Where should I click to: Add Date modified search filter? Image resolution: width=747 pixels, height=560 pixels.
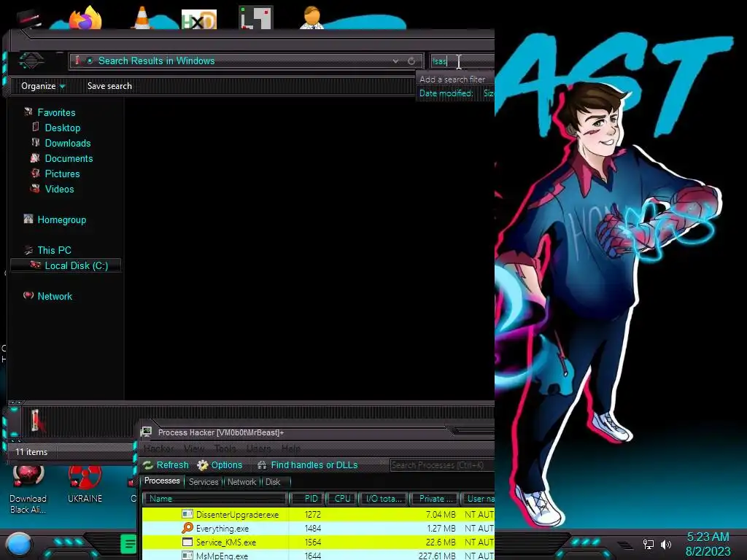point(446,93)
